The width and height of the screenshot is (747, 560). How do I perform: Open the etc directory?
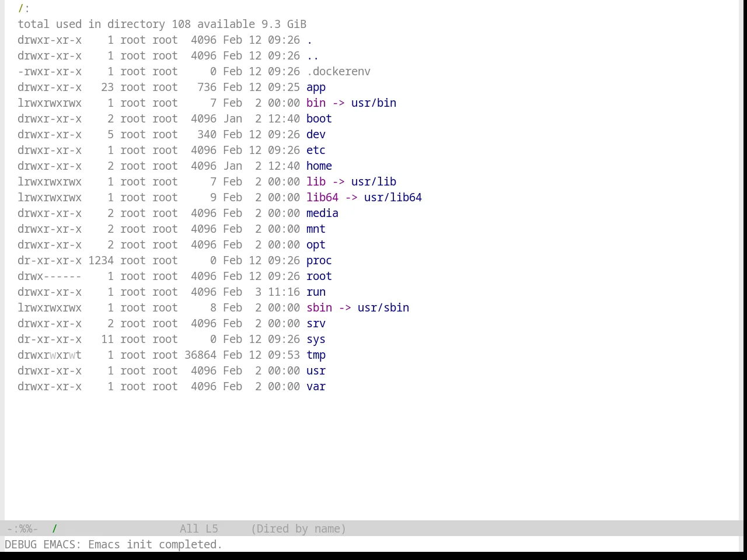316,150
